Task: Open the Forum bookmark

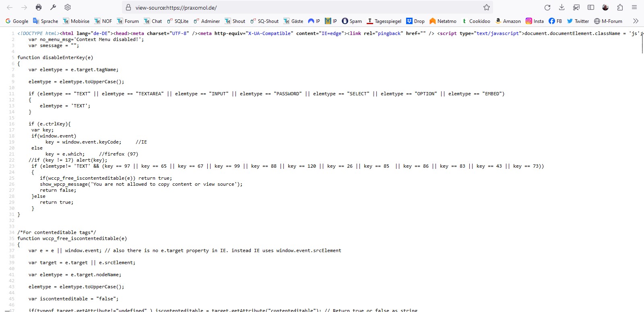Action: coord(128,21)
